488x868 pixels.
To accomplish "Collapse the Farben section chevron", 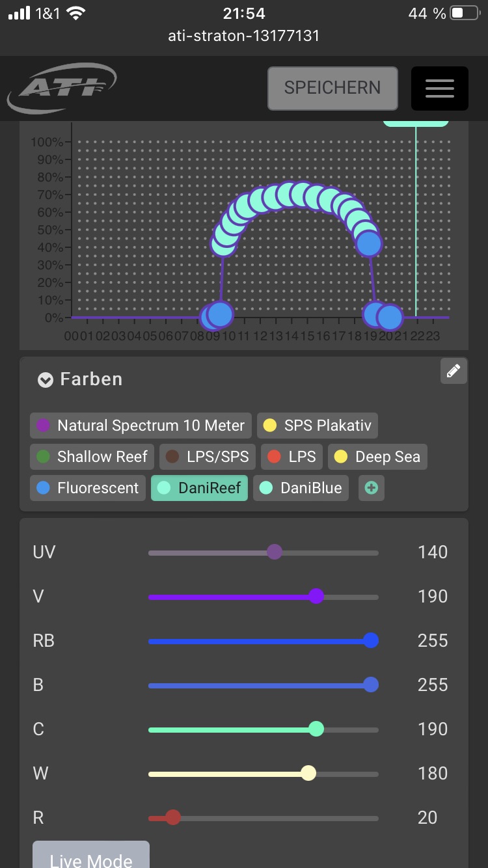I will click(45, 380).
